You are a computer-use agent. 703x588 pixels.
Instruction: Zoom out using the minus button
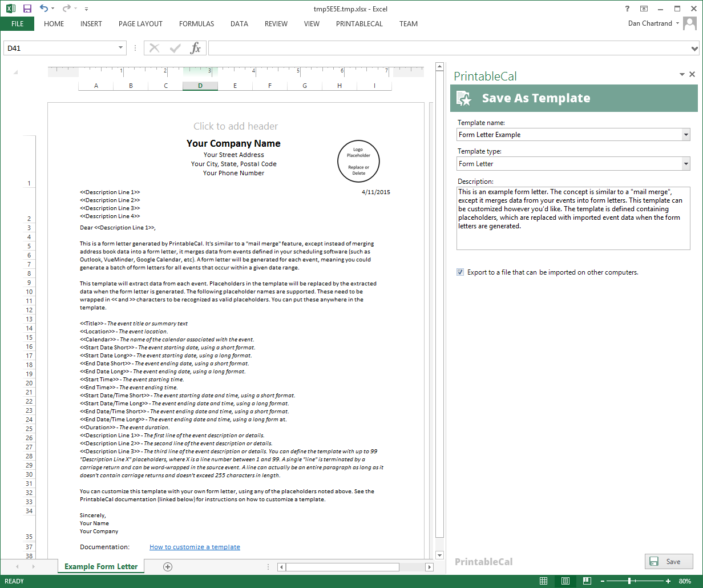point(602,581)
